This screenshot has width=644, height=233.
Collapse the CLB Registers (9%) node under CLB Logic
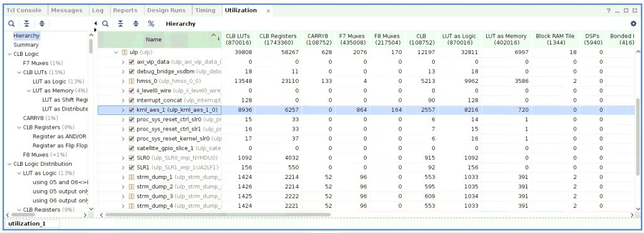pyautogui.click(x=19, y=127)
